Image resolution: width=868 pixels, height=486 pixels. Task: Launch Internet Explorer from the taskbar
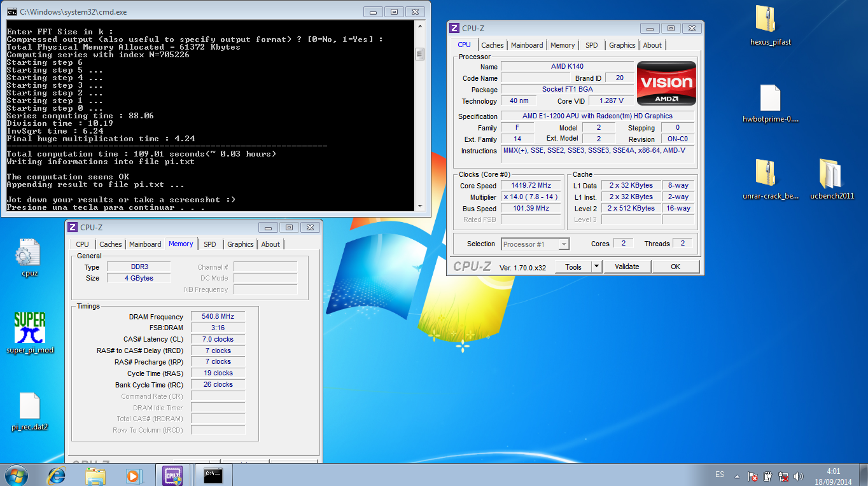57,475
